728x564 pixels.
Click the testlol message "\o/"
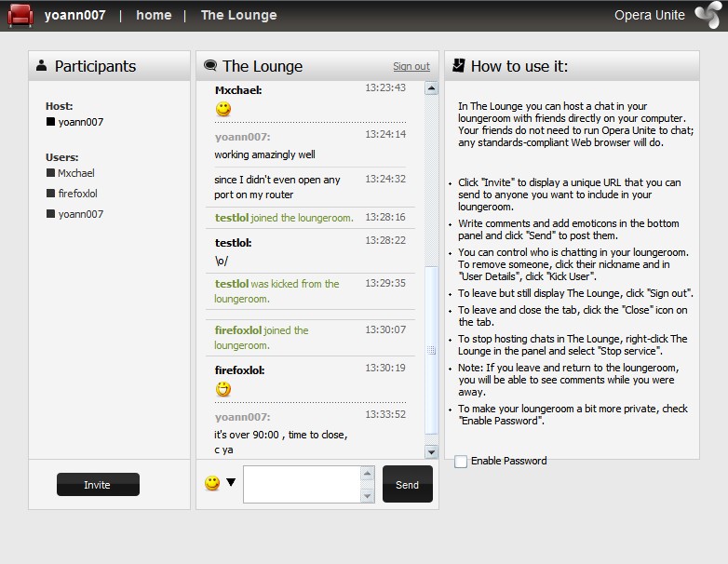click(222, 261)
